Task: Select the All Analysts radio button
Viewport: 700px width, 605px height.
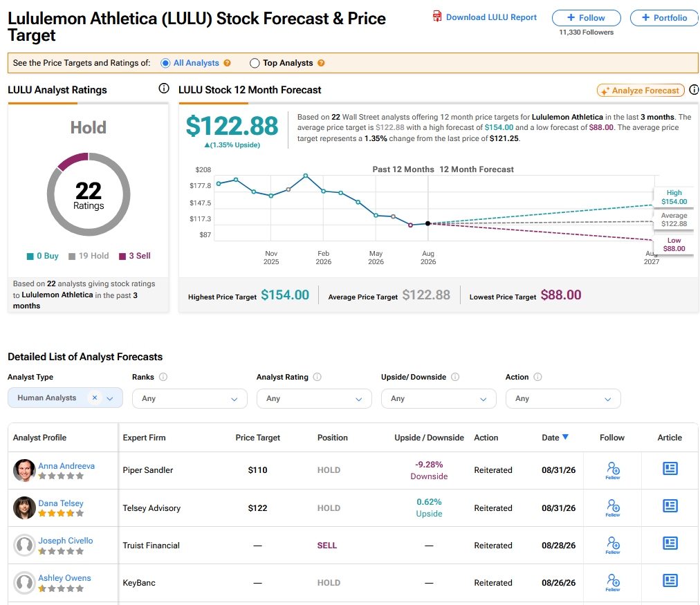Action: point(165,63)
